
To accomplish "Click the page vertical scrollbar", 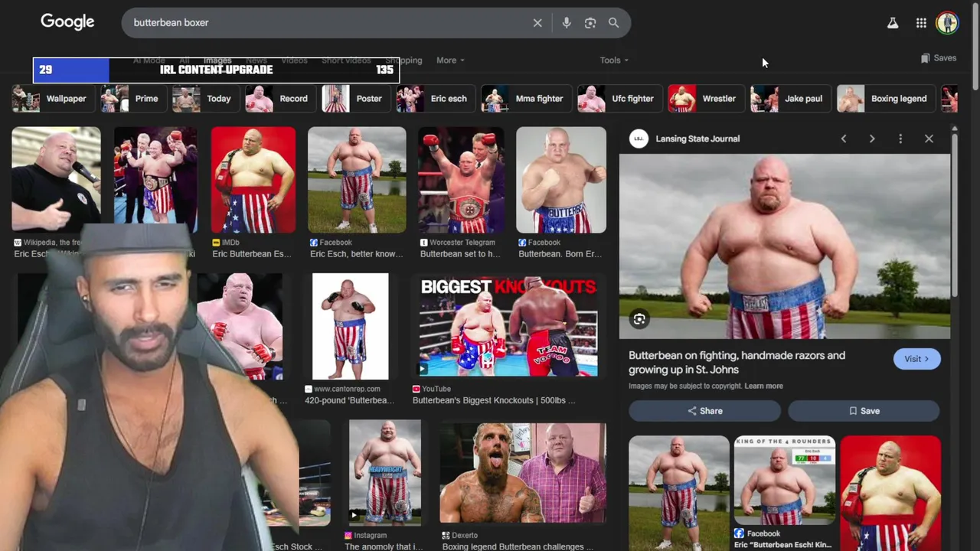I will (975, 46).
